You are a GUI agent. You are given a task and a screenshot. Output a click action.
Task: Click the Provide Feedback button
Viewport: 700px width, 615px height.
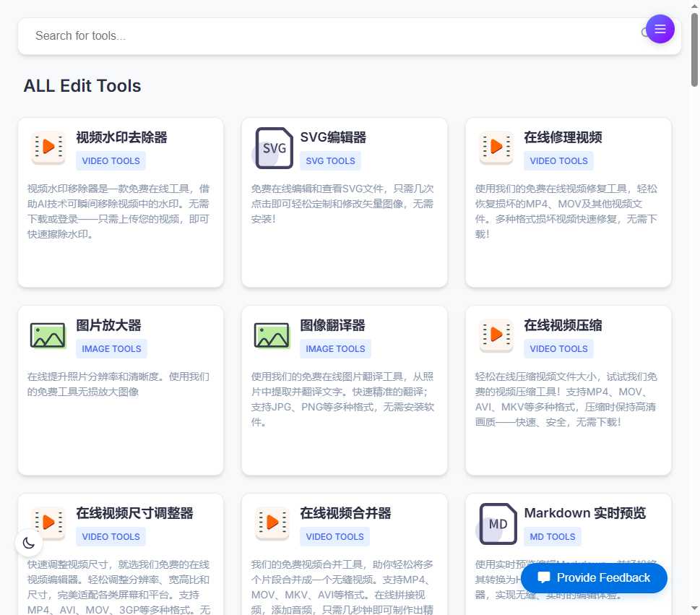tap(594, 577)
